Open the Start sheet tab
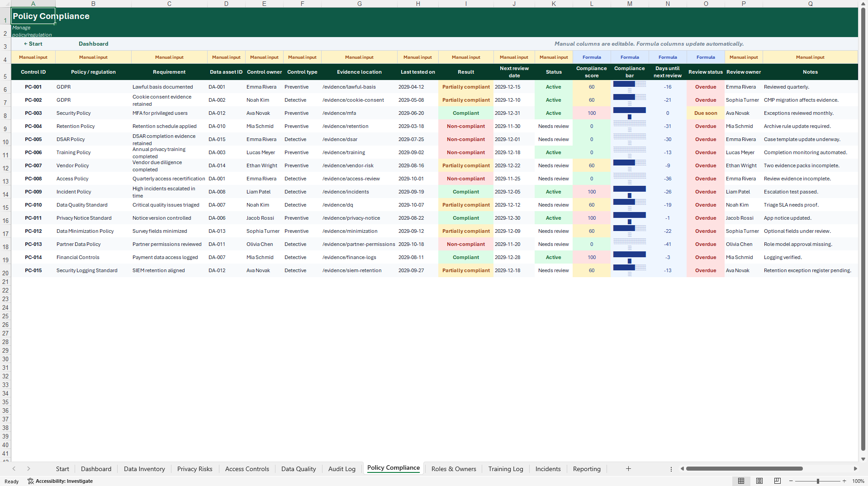Viewport: 868px width, 486px height. tap(62, 469)
